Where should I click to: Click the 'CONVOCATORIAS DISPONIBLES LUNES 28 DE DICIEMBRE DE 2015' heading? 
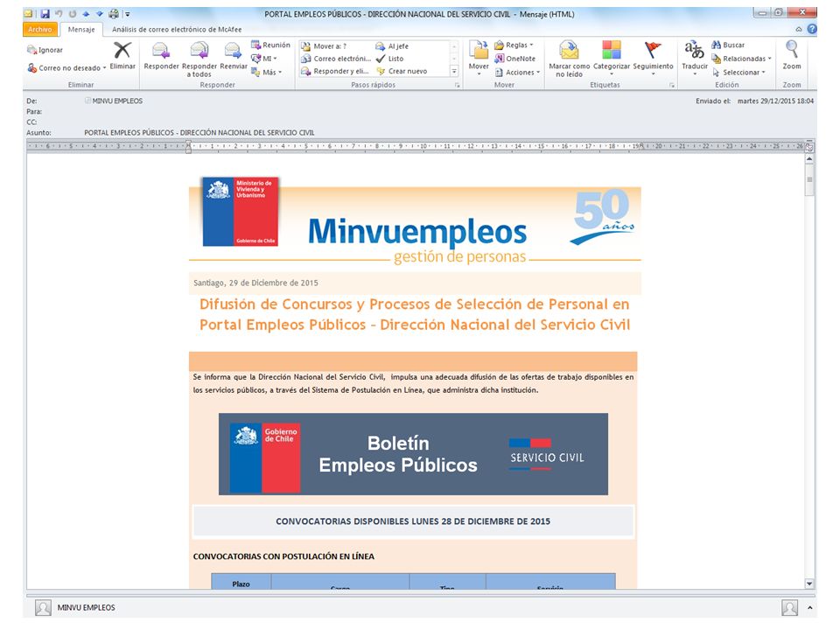(x=413, y=521)
